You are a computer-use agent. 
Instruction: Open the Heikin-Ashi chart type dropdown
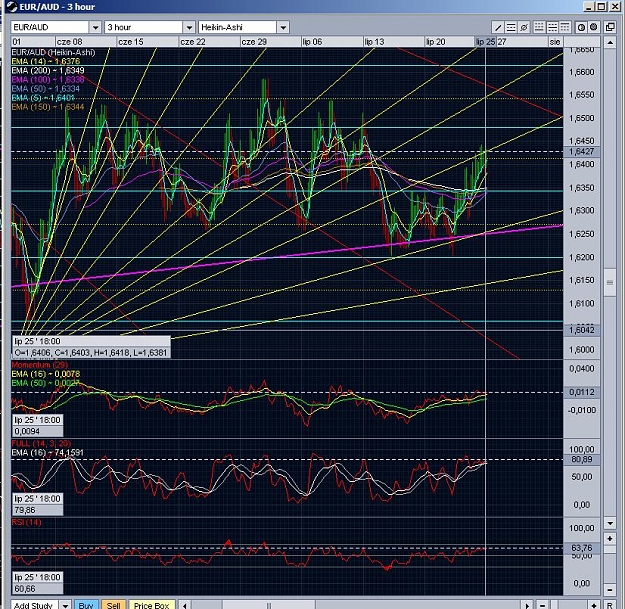pyautogui.click(x=283, y=28)
